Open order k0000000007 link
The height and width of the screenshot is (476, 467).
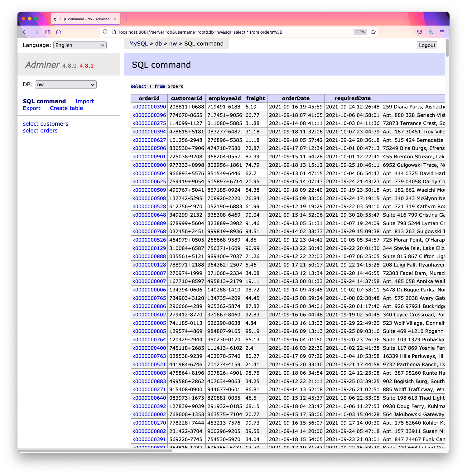[149, 281]
